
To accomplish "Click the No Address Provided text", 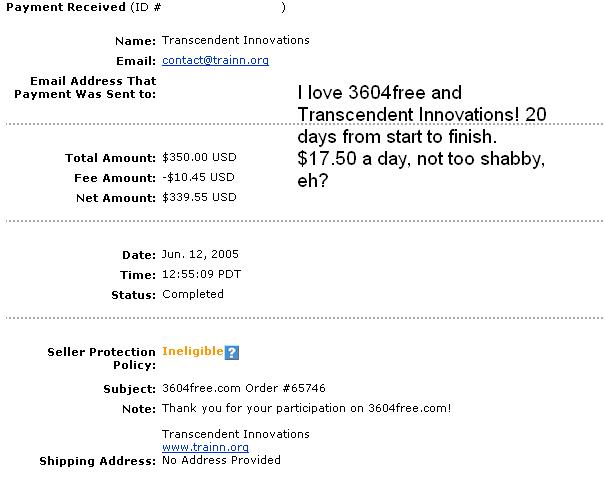I will [x=221, y=460].
